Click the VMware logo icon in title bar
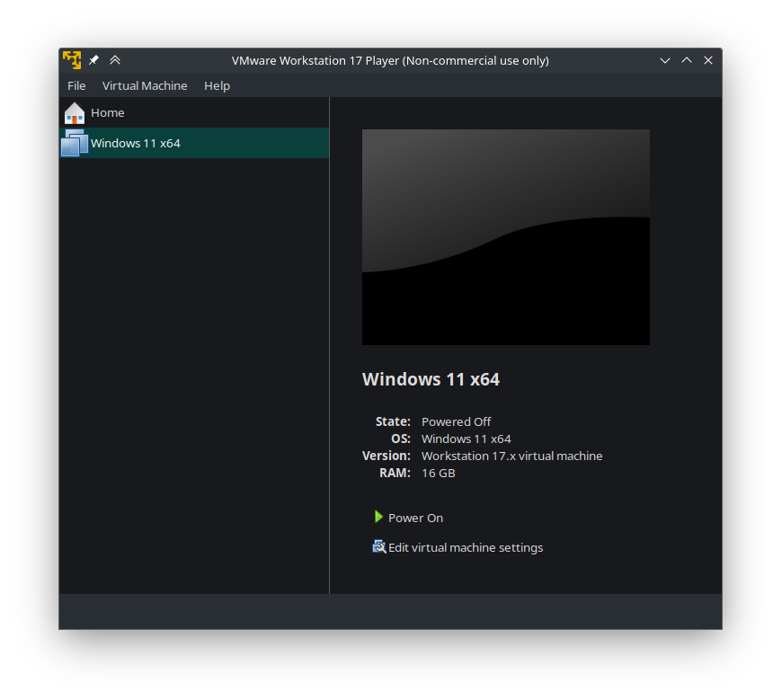 click(x=72, y=60)
